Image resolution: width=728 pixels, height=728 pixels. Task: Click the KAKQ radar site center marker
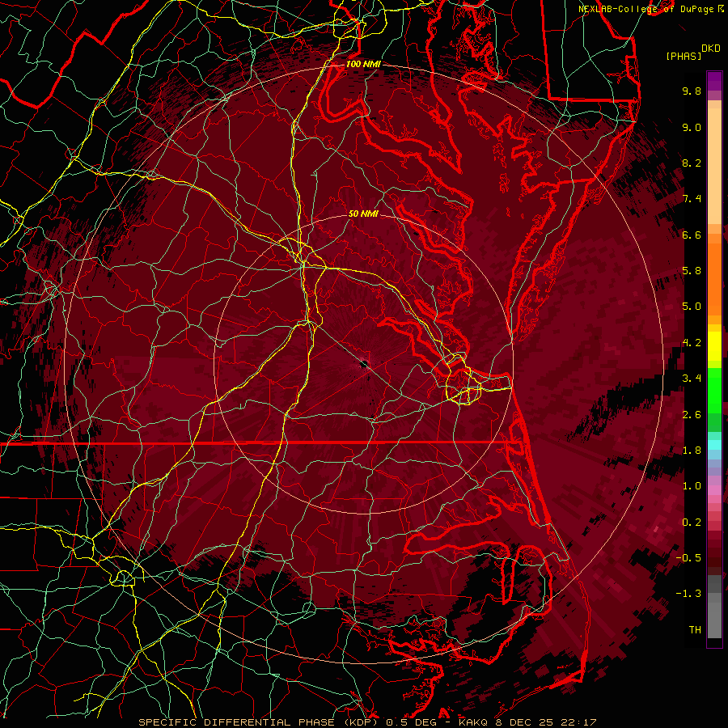[364, 363]
